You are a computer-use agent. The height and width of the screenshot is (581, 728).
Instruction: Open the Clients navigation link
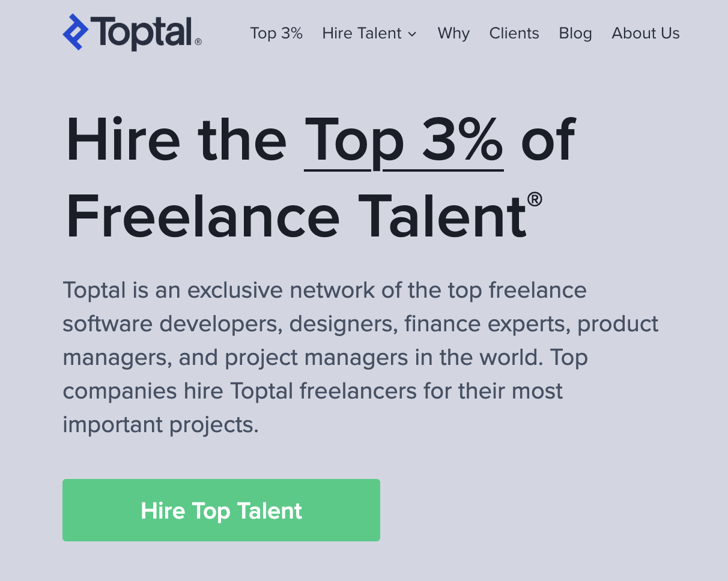514,33
